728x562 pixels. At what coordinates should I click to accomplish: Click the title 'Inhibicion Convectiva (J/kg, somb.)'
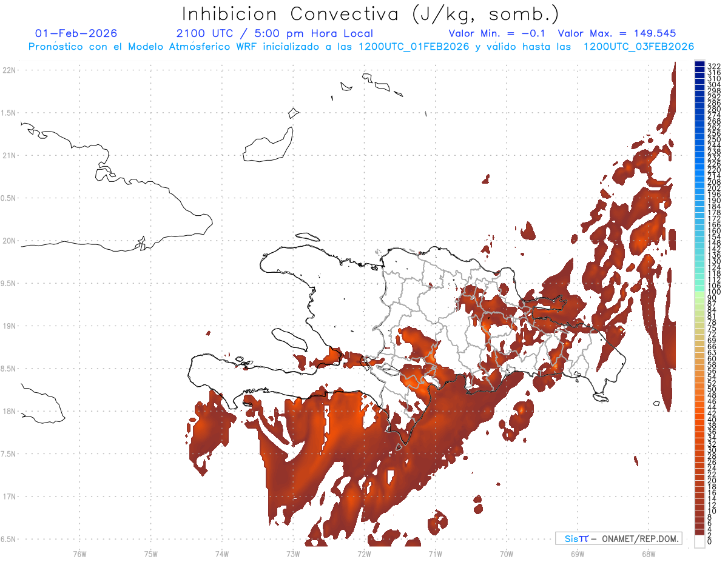click(371, 14)
